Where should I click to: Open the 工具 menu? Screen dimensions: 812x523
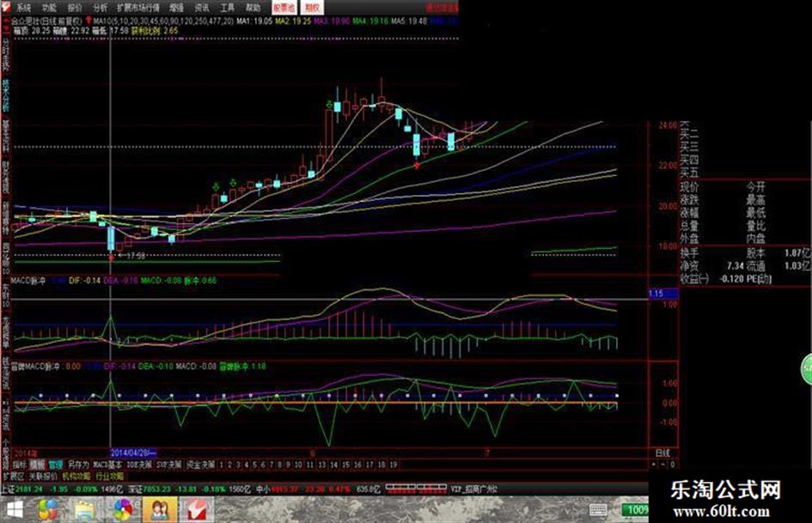coord(227,8)
